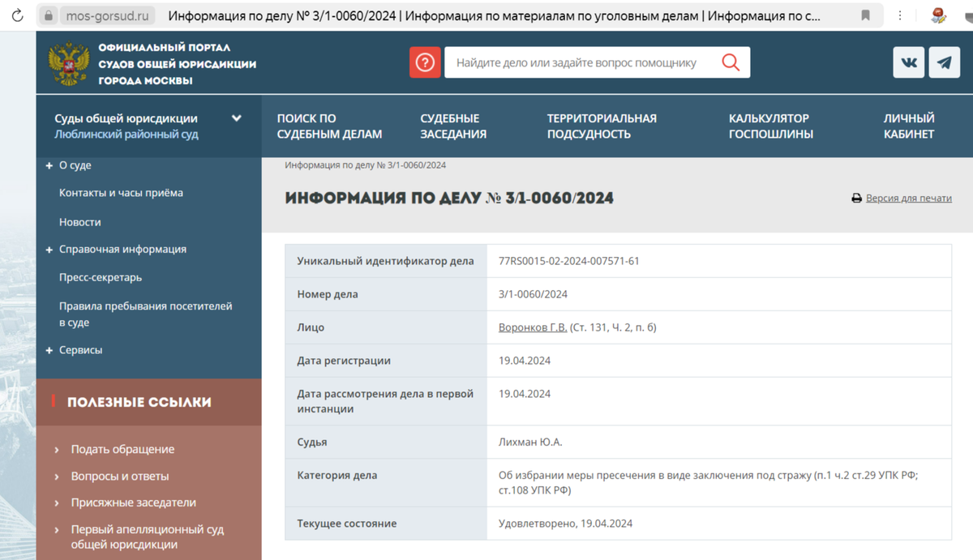Click the browser profile avatar icon

941,15
